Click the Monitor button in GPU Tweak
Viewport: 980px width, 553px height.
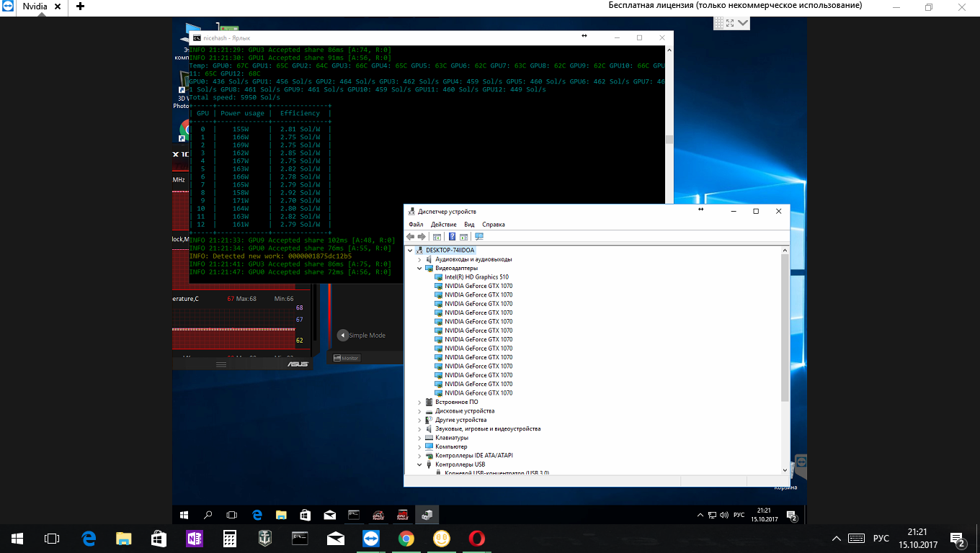click(347, 358)
